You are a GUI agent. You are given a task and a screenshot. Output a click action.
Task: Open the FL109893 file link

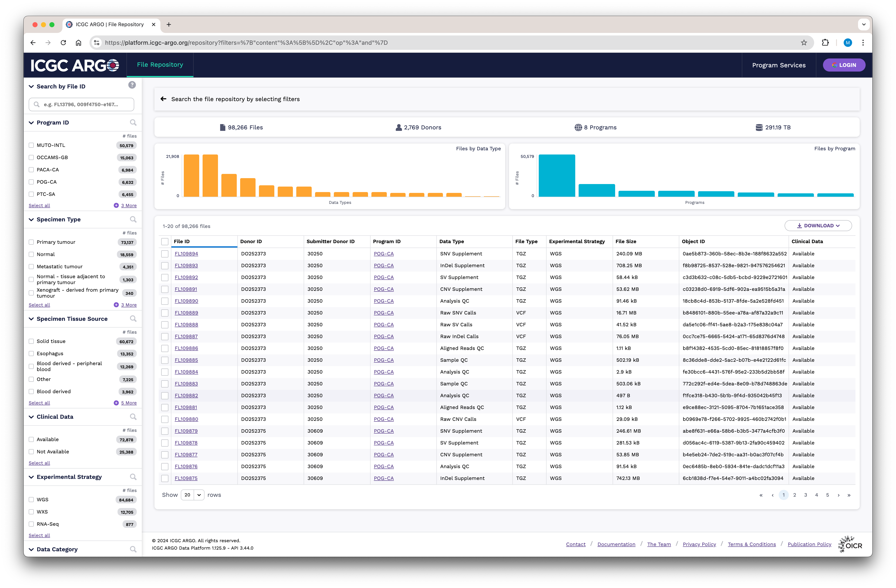(186, 266)
